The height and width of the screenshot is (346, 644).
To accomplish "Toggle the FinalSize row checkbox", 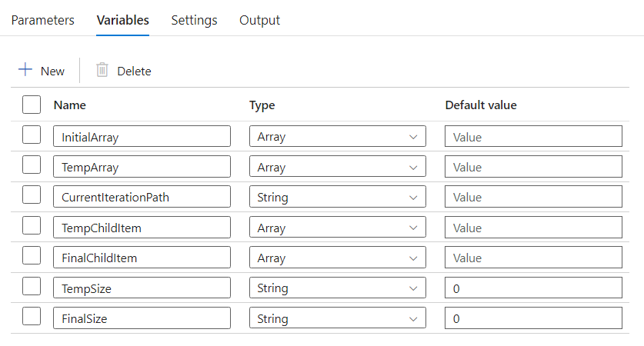I will pos(32,318).
